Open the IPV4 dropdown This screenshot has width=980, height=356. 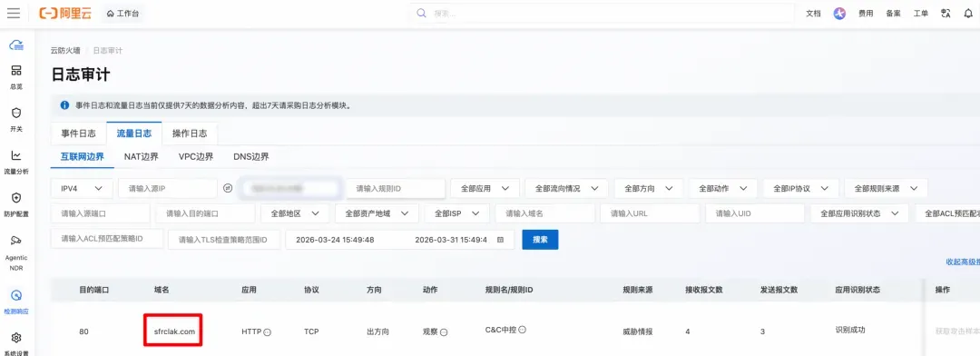click(82, 188)
